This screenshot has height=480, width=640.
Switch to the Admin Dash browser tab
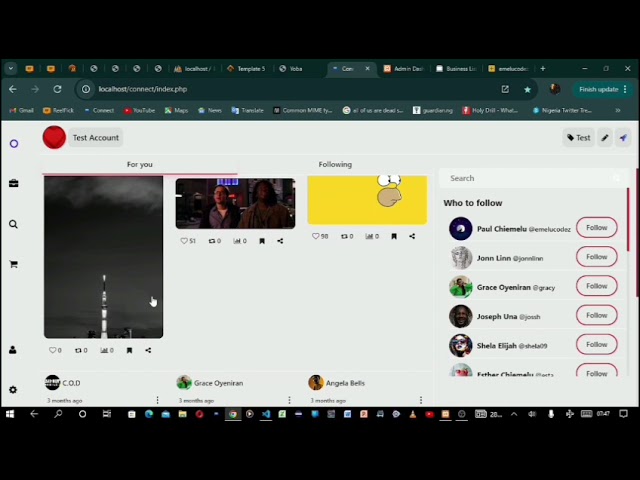pos(404,69)
